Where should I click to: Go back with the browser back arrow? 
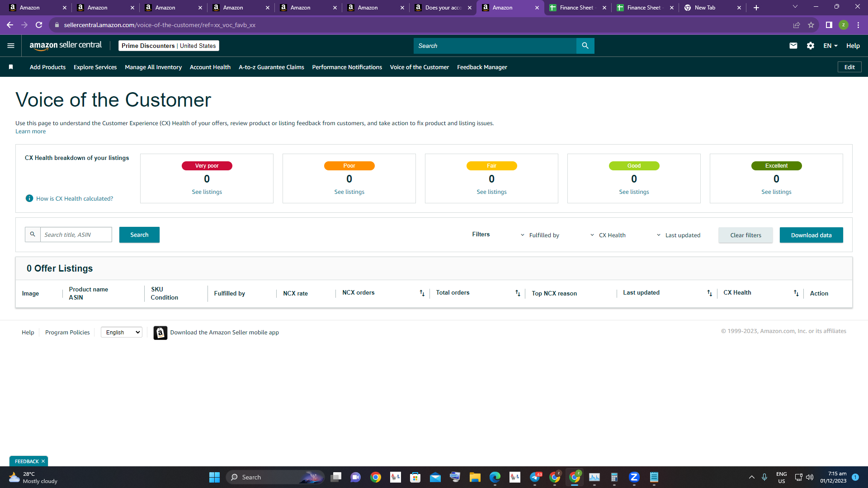10,25
